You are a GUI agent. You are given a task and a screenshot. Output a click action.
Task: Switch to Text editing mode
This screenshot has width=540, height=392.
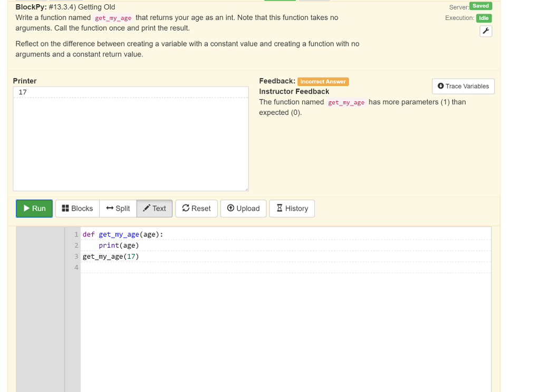[x=154, y=208]
